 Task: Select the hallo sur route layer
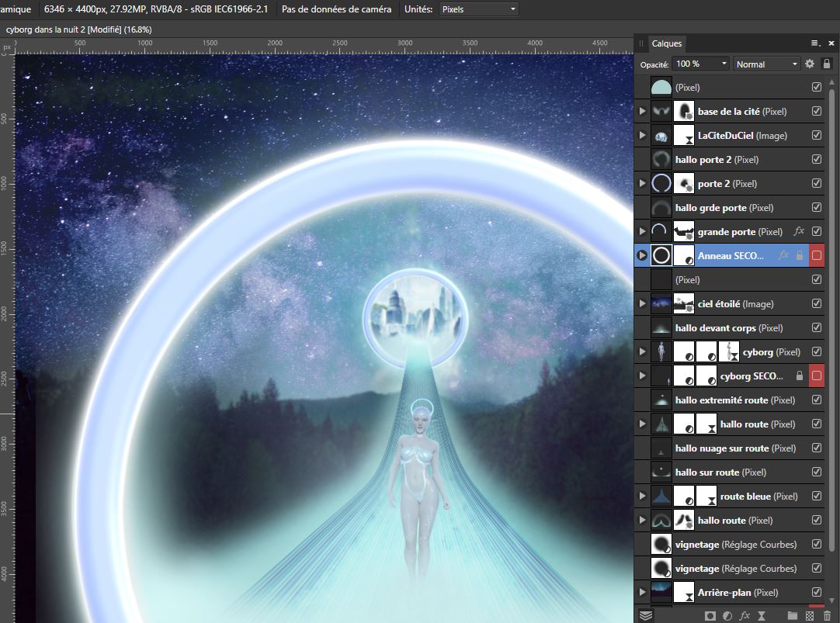tap(729, 472)
